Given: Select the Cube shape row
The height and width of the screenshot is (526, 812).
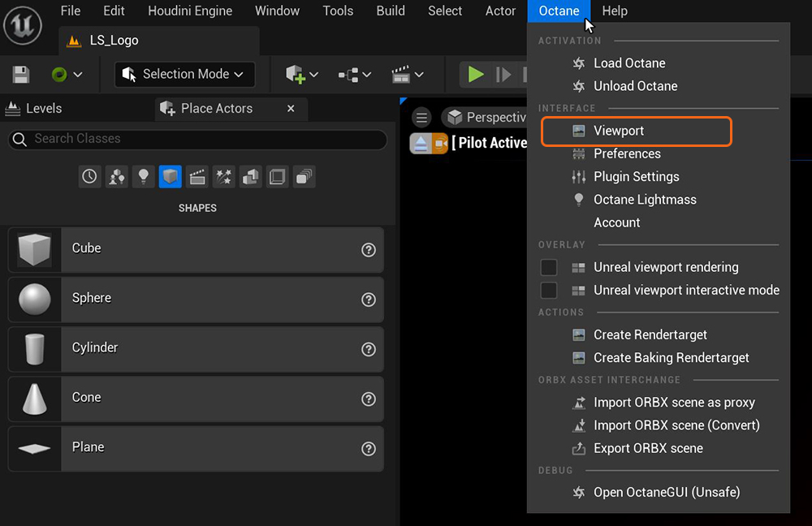Looking at the screenshot, I should pos(196,249).
